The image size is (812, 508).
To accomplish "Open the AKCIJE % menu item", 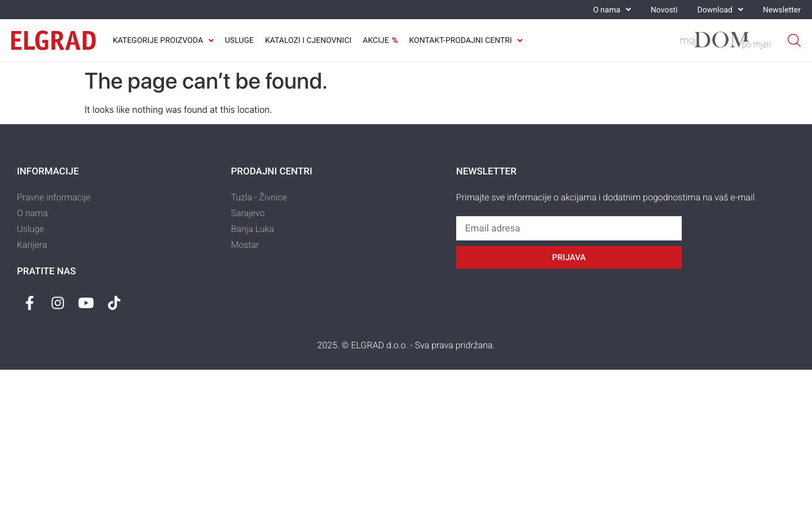I will coord(380,40).
